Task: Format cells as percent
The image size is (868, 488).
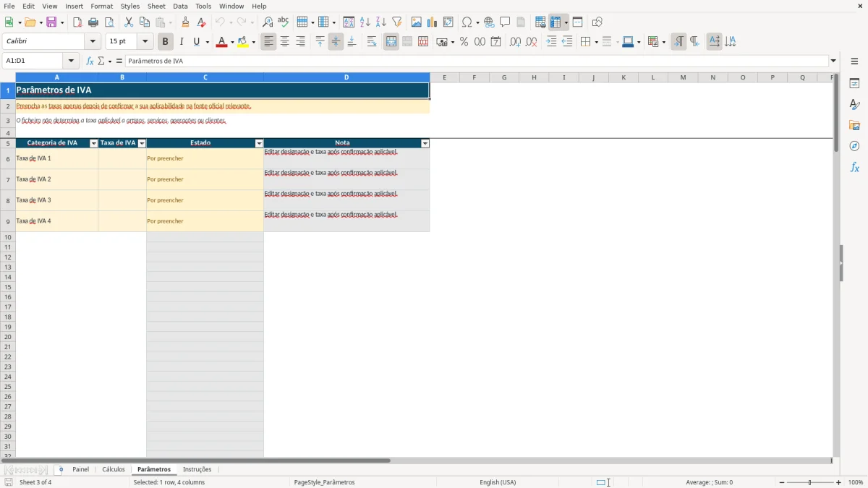Action: click(464, 42)
